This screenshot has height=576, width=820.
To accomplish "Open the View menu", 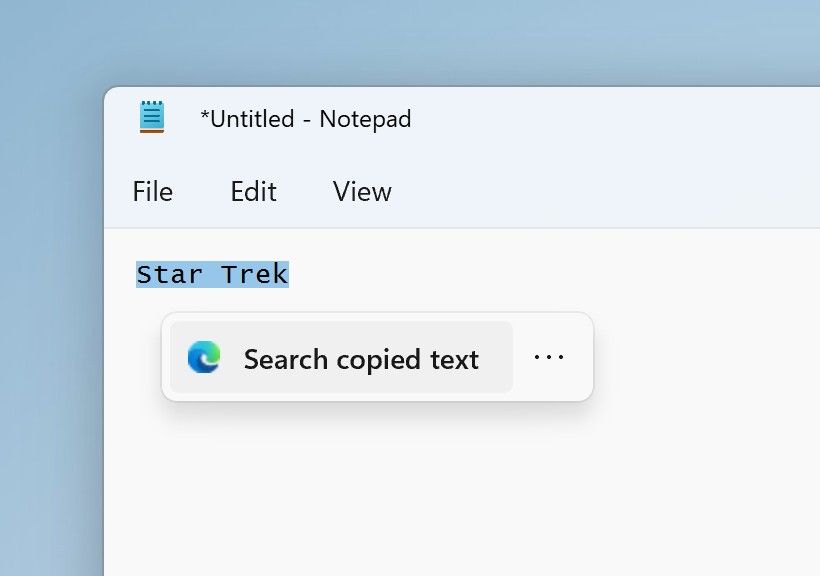I will pyautogui.click(x=361, y=191).
